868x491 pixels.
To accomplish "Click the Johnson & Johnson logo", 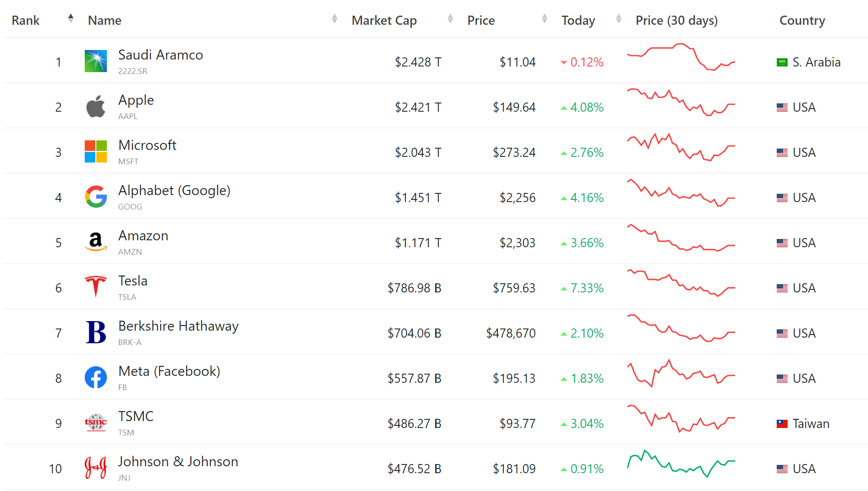I will pos(96,468).
